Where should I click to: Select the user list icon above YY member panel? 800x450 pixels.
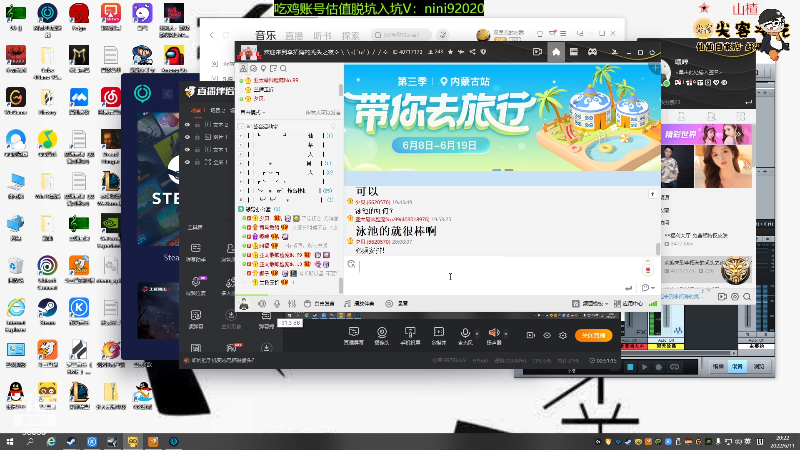(x=243, y=68)
